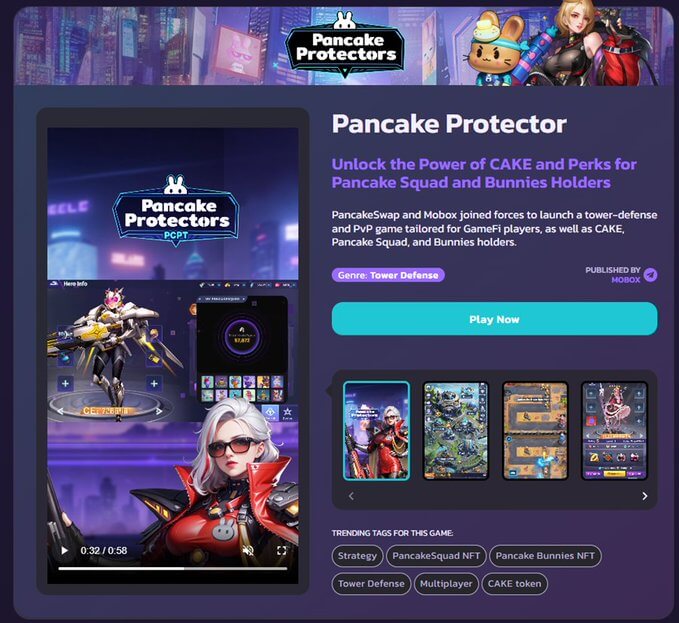The height and width of the screenshot is (623, 679).
Task: Select the Tower Defense trending tag
Action: click(x=371, y=584)
